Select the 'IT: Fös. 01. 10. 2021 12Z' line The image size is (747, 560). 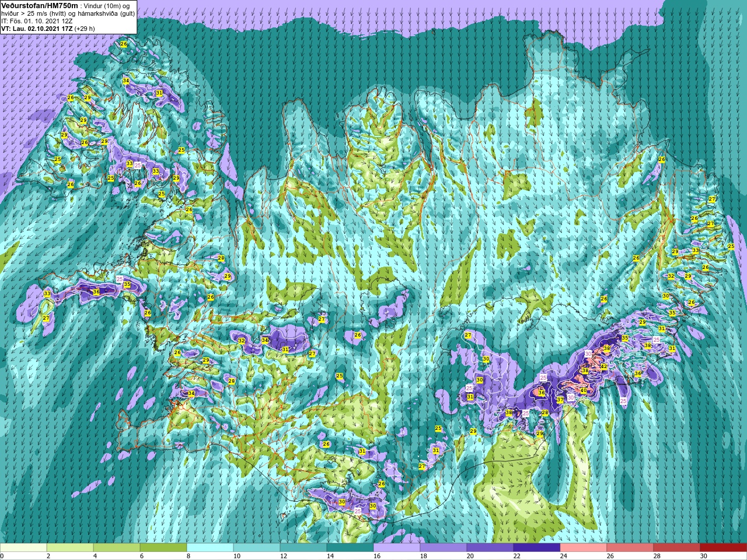[37, 20]
